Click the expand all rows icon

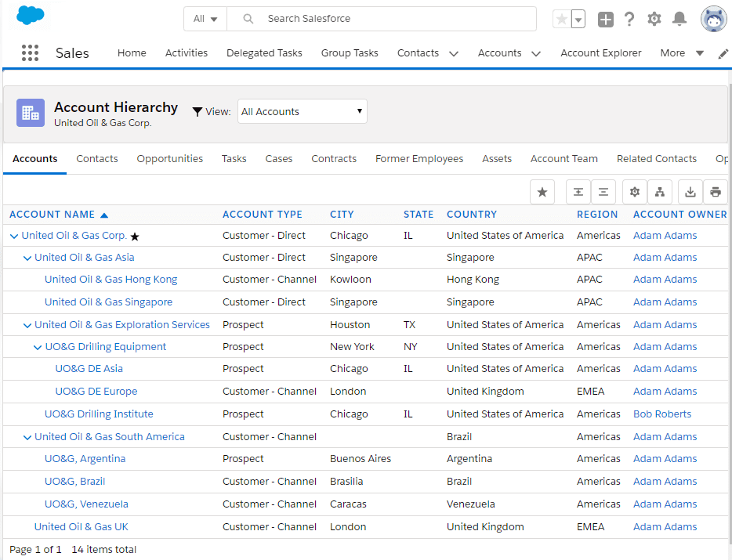point(578,192)
